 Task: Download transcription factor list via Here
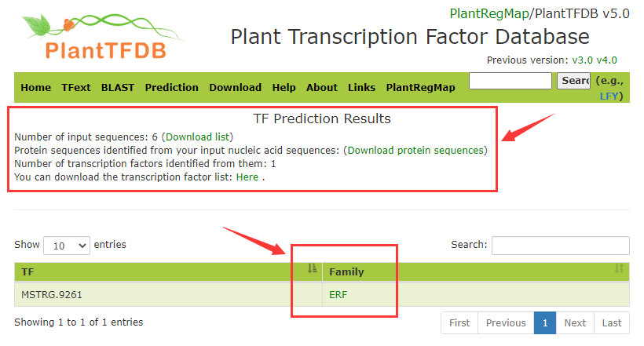[x=247, y=177]
